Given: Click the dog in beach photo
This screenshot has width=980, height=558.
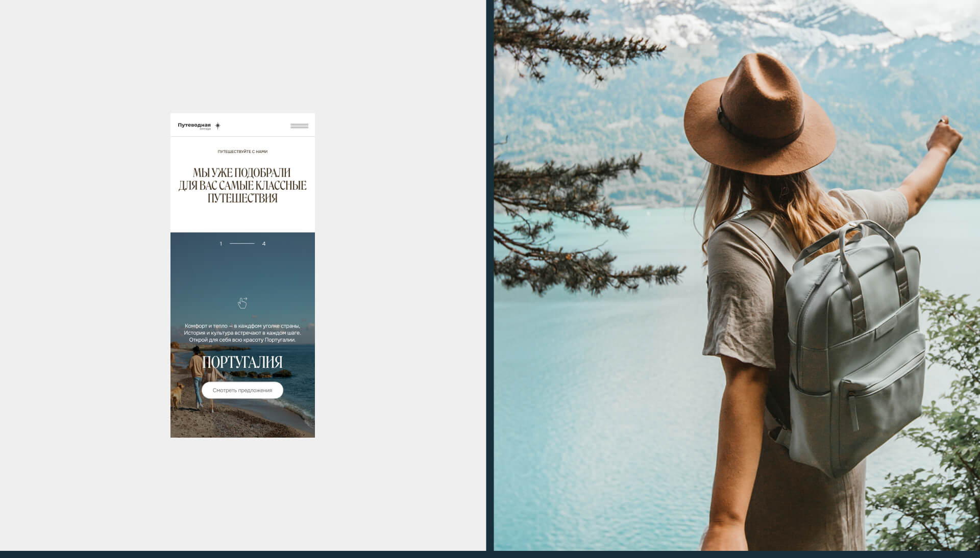Looking at the screenshot, I should click(177, 395).
